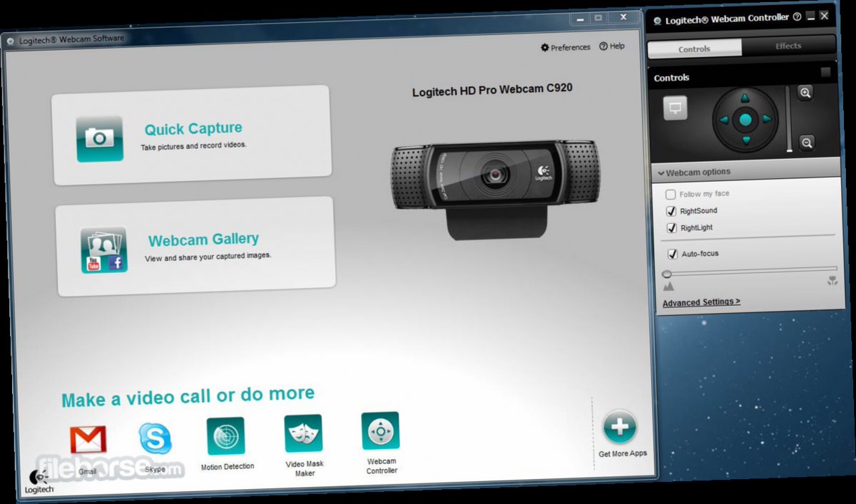This screenshot has height=504, width=856.
Task: Click the Logitech logo in bottom corner
Action: pos(39,483)
